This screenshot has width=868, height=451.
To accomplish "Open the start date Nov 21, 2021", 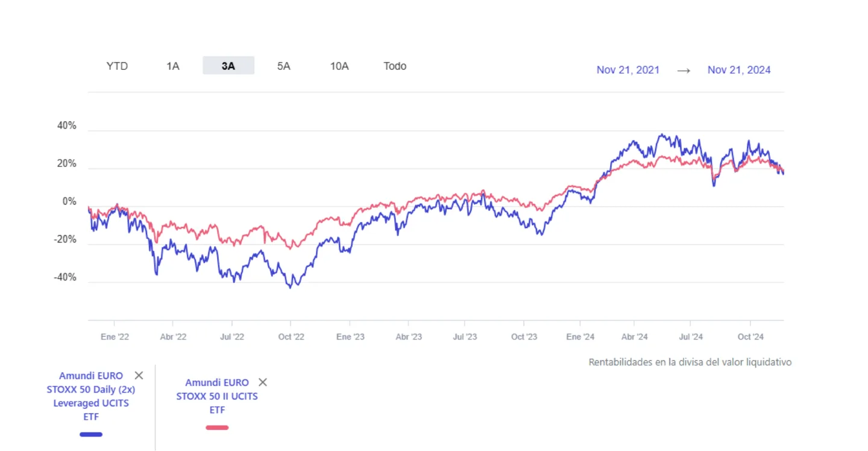I will pyautogui.click(x=628, y=70).
